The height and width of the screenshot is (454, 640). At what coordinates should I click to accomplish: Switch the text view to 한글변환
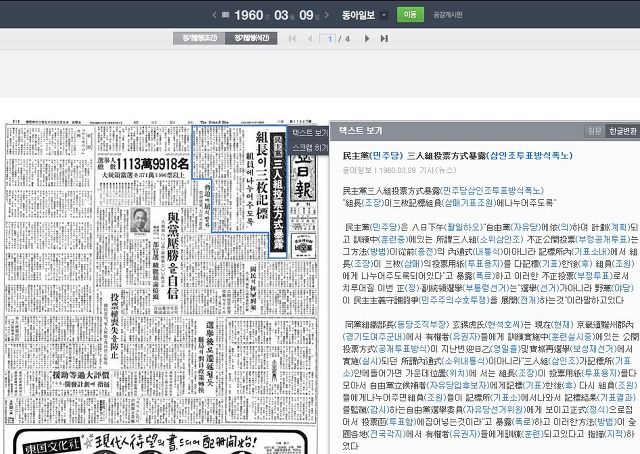pos(622,131)
